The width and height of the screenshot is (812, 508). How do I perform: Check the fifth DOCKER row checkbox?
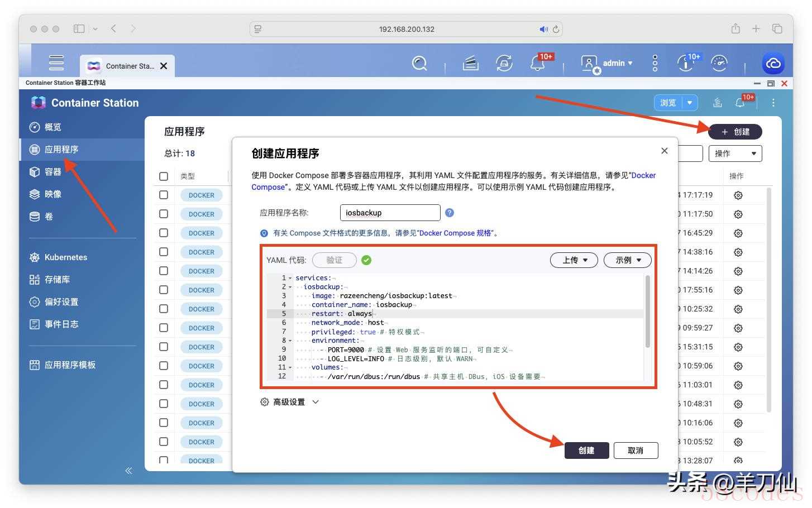(164, 271)
